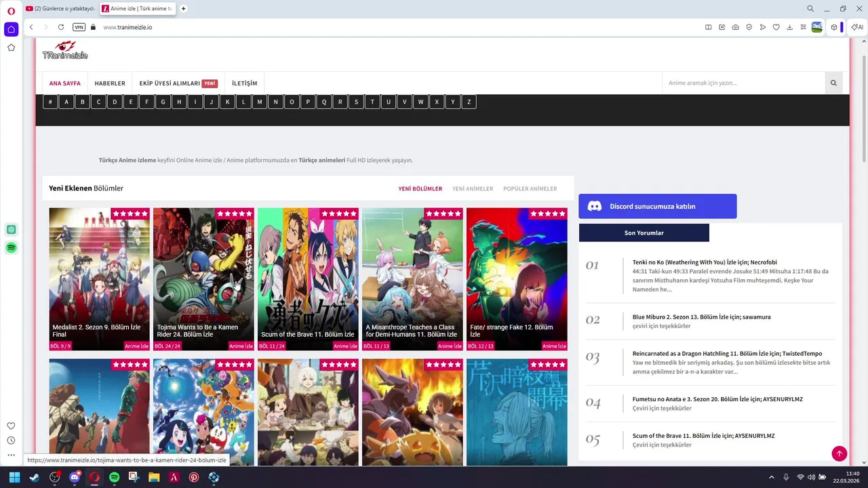Toggle the VPN badge in address bar
This screenshot has width=868, height=488.
tap(79, 27)
